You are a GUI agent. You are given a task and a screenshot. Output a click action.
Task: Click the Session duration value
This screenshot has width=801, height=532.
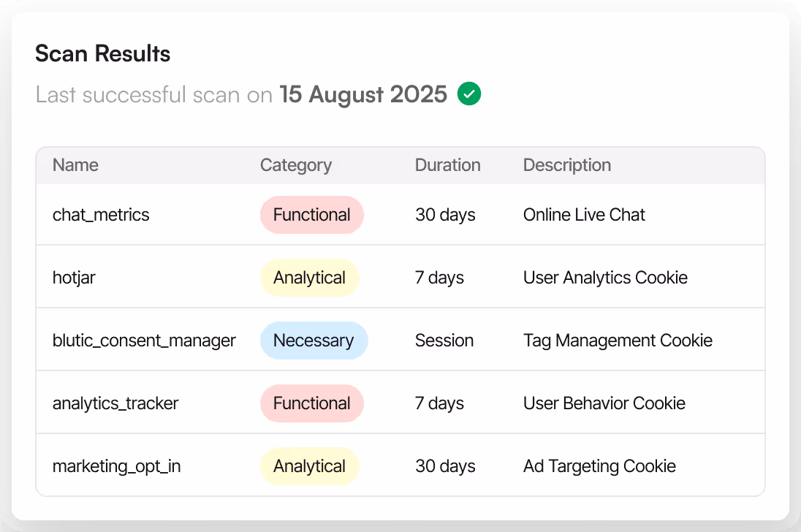point(444,341)
